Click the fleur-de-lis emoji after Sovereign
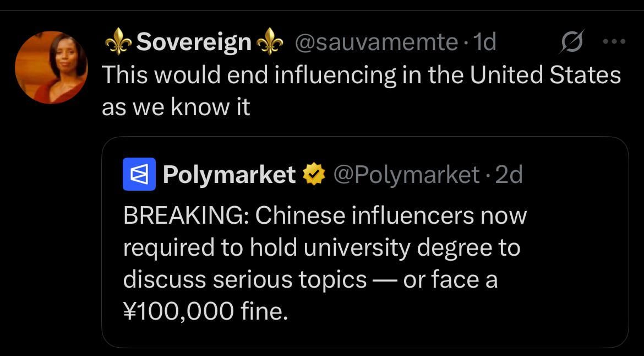The width and height of the screenshot is (644, 356). point(270,42)
